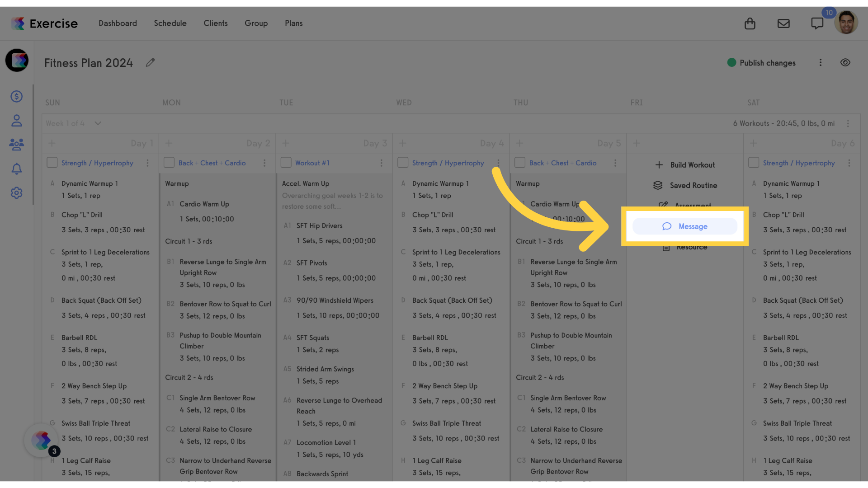Open the mail envelope icon
Image resolution: width=868 pixels, height=488 pixels.
(x=783, y=23)
